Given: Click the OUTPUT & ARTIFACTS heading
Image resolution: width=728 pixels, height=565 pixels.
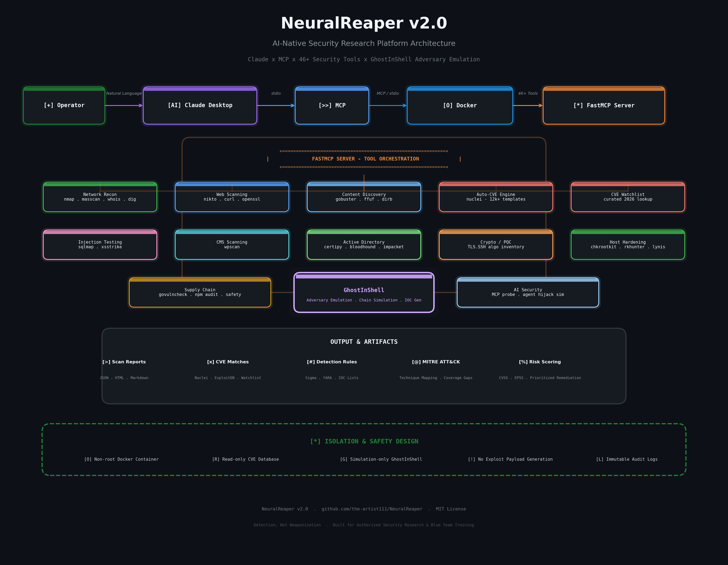Looking at the screenshot, I should [364, 342].
